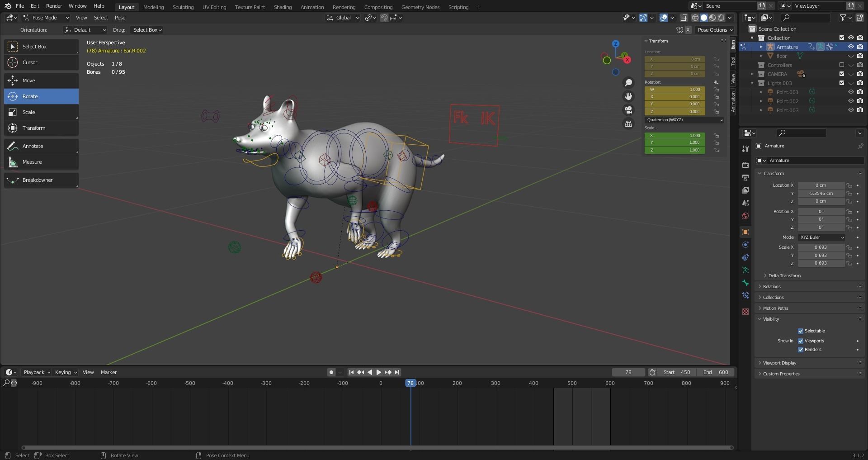Open Physics properties tab icon
The image size is (868, 460).
coord(745,245)
